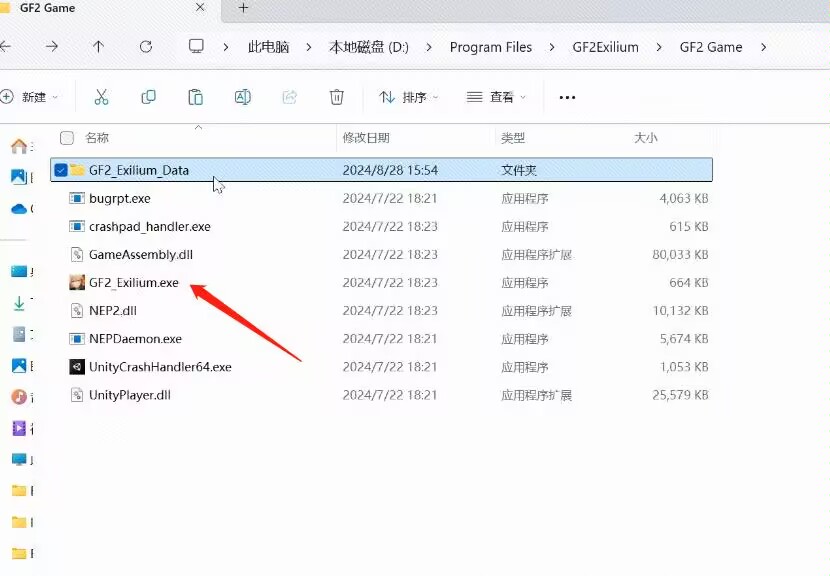
Task: Click the GF2_Exilium_Data folder icon
Action: click(77, 170)
